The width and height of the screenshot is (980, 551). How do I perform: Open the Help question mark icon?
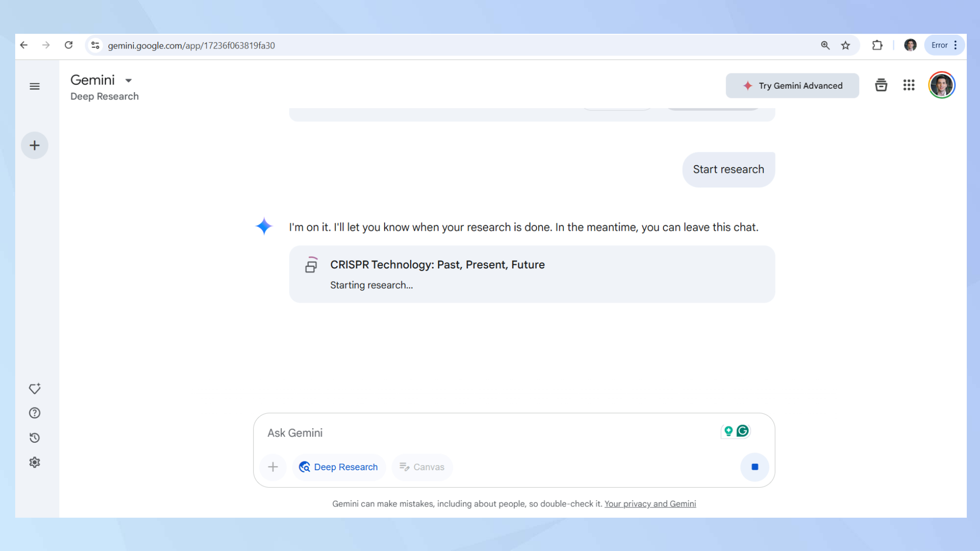(34, 413)
